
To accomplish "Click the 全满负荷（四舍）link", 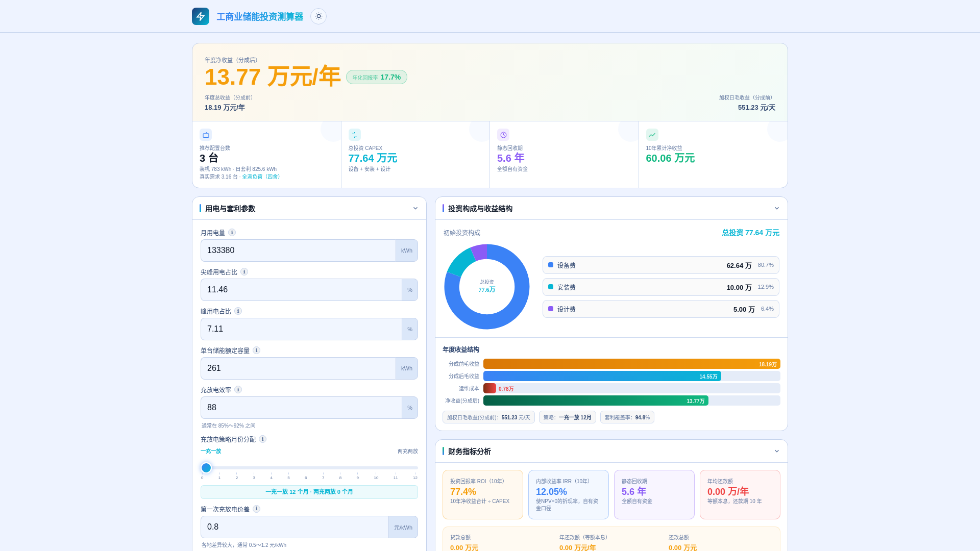I will (262, 177).
